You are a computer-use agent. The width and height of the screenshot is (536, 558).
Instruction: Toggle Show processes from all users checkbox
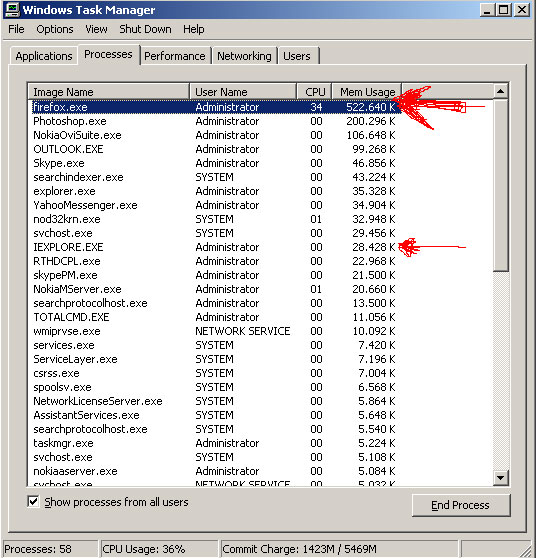click(x=33, y=502)
